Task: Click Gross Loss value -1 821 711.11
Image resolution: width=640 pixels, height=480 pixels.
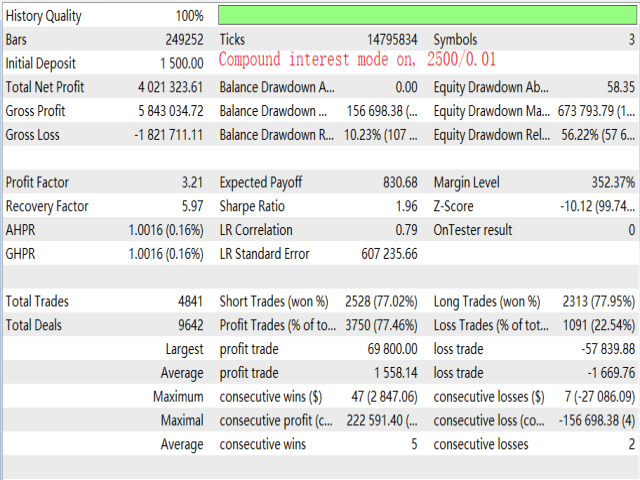Action: 169,135
